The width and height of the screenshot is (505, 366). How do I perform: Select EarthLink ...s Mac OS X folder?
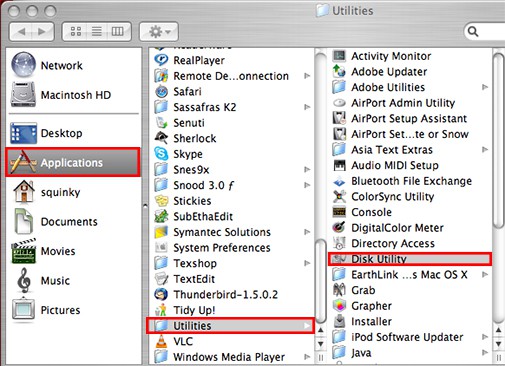click(410, 275)
